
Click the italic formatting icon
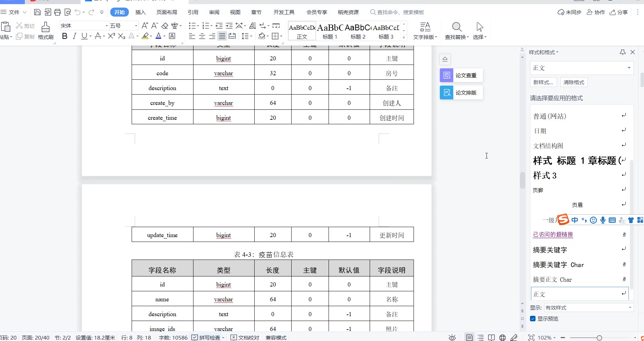tap(74, 36)
